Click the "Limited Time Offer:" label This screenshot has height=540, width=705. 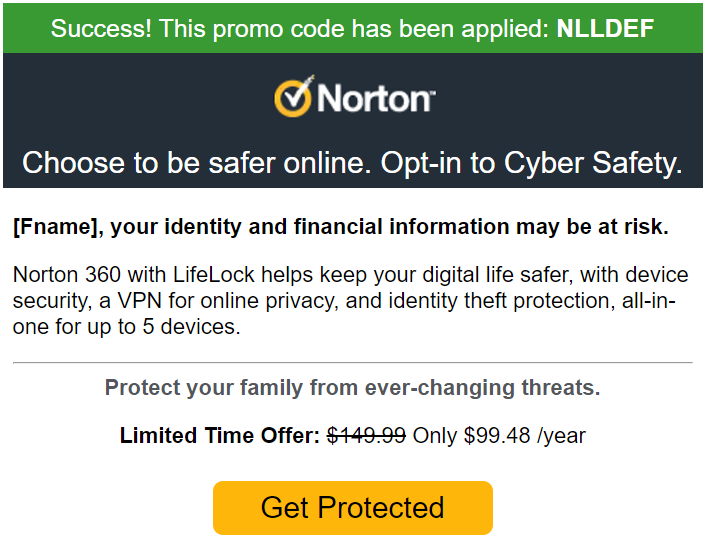pos(220,436)
